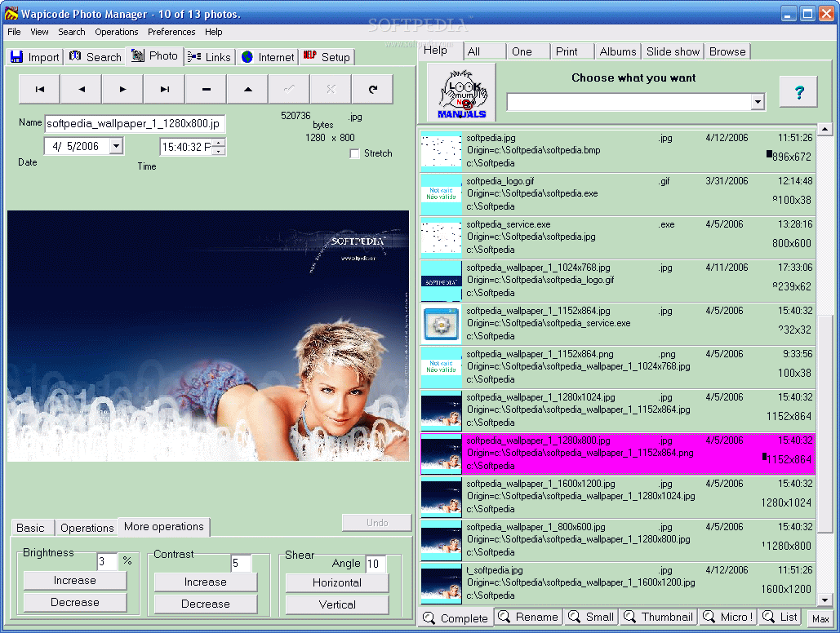This screenshot has height=633, width=840.
Task: Open the Print tab
Action: click(572, 52)
